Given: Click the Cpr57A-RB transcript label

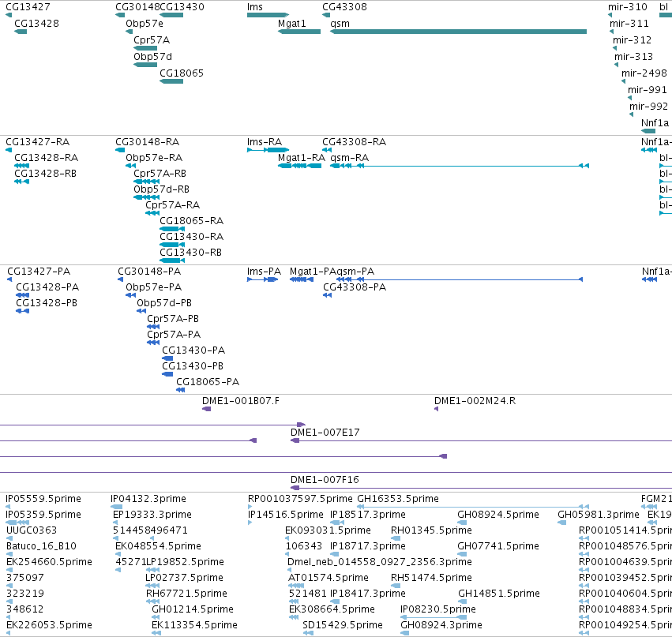Looking at the screenshot, I should [160, 174].
